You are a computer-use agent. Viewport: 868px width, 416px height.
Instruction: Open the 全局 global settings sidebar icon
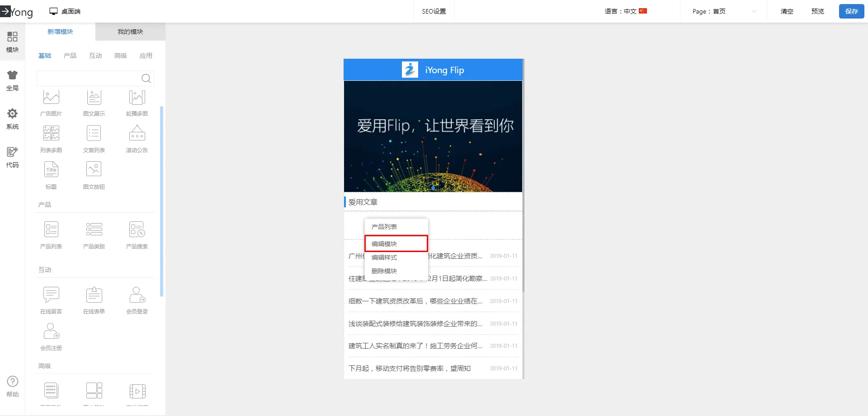(12, 80)
